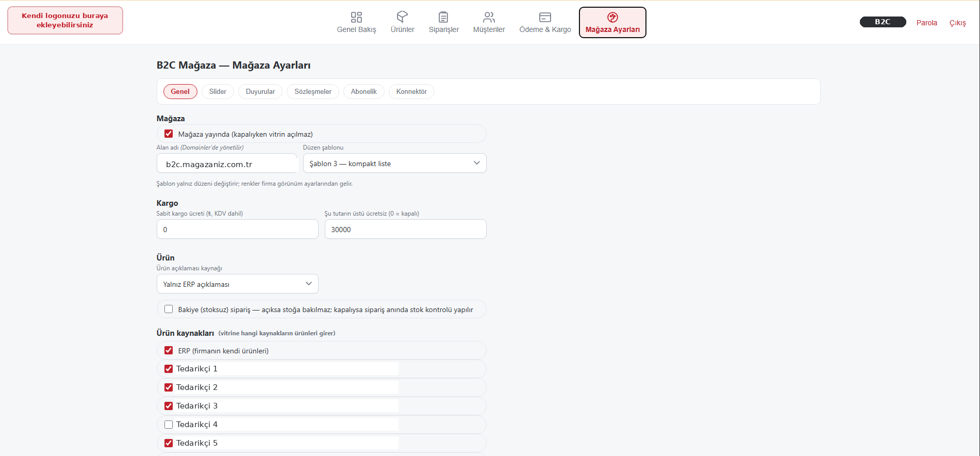
Task: Open the Konnektör tab
Action: [x=411, y=91]
